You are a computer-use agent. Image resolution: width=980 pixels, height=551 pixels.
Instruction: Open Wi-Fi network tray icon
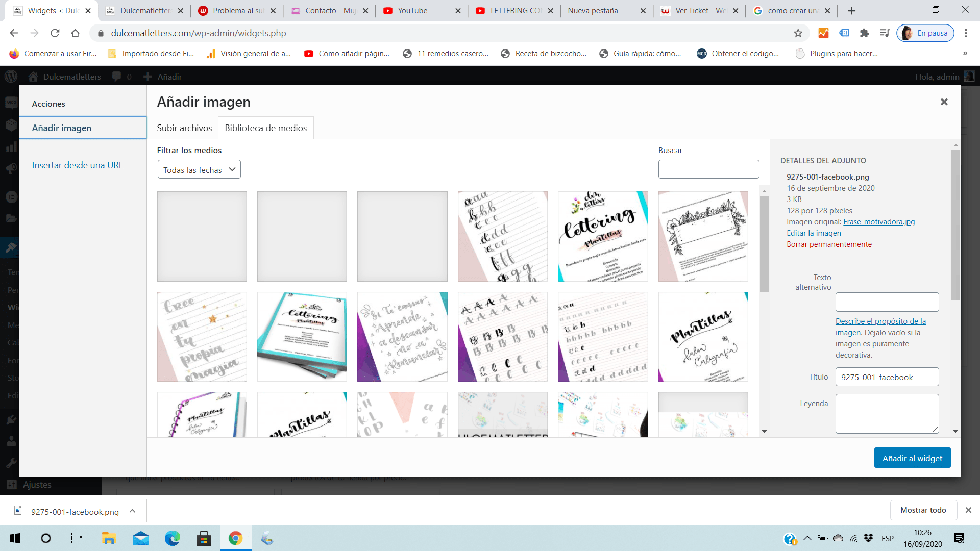[853, 538]
